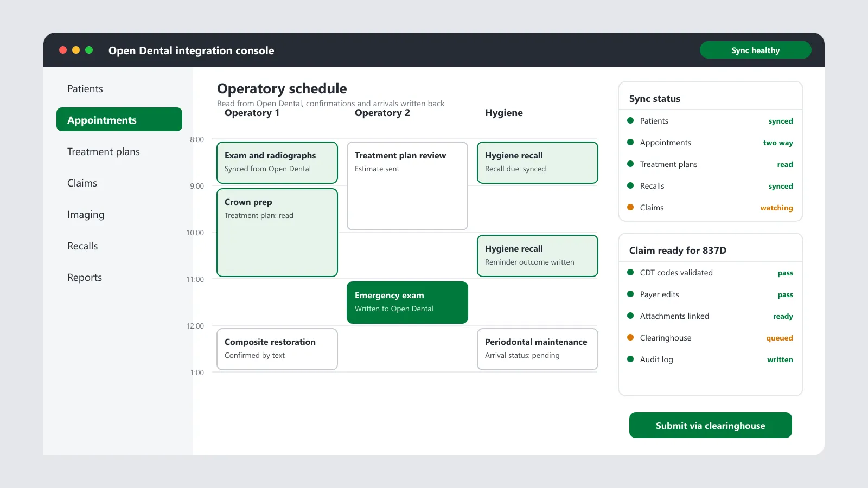Click the orange dot beside Claims

[630, 207]
